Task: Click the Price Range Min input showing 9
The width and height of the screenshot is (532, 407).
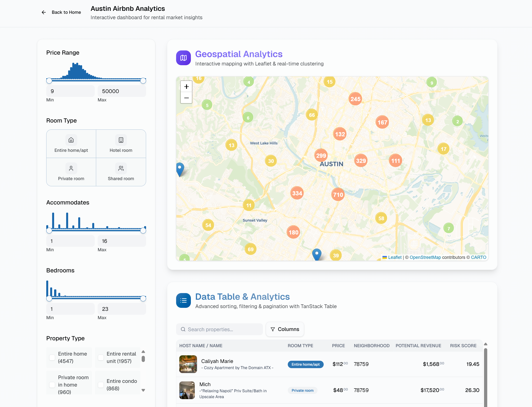Action: point(70,91)
